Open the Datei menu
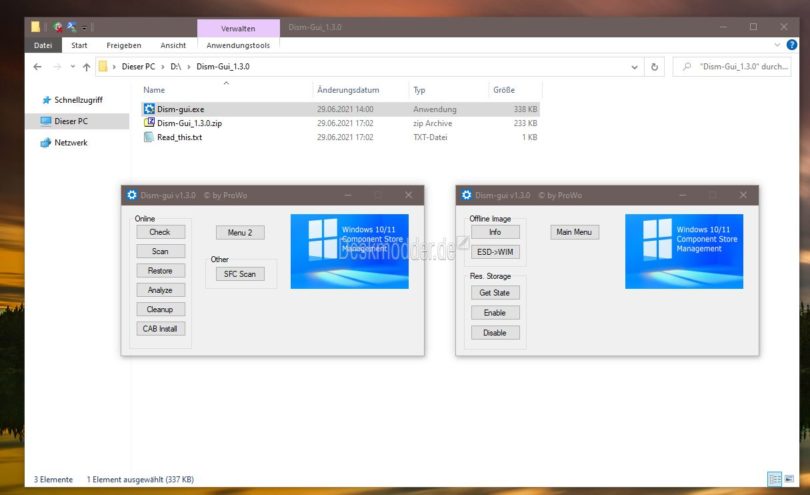This screenshot has height=495, width=810. pyautogui.click(x=43, y=45)
